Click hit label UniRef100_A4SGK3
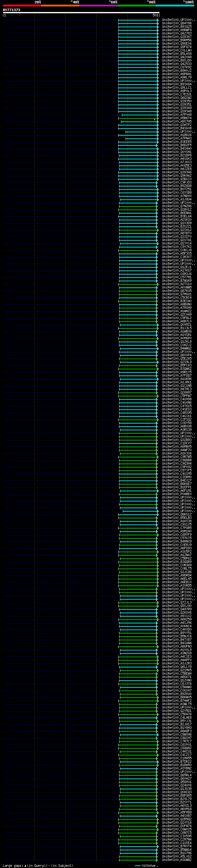 coord(177,159)
